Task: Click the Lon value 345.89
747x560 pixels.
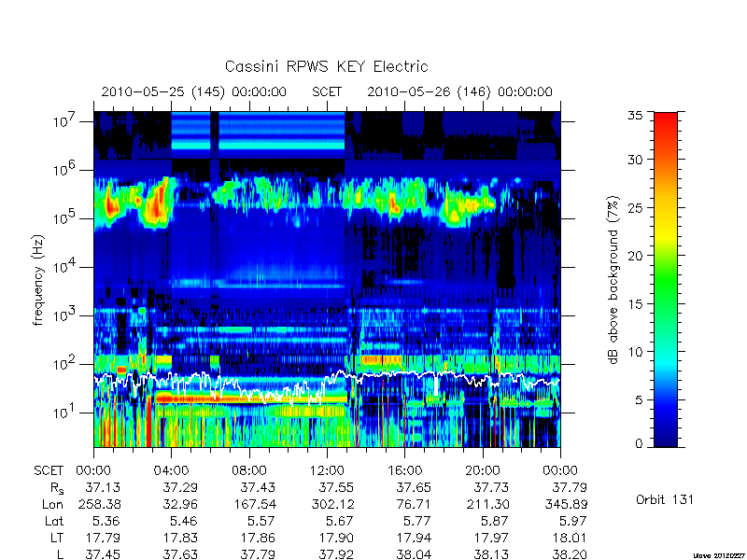Action: 566,504
